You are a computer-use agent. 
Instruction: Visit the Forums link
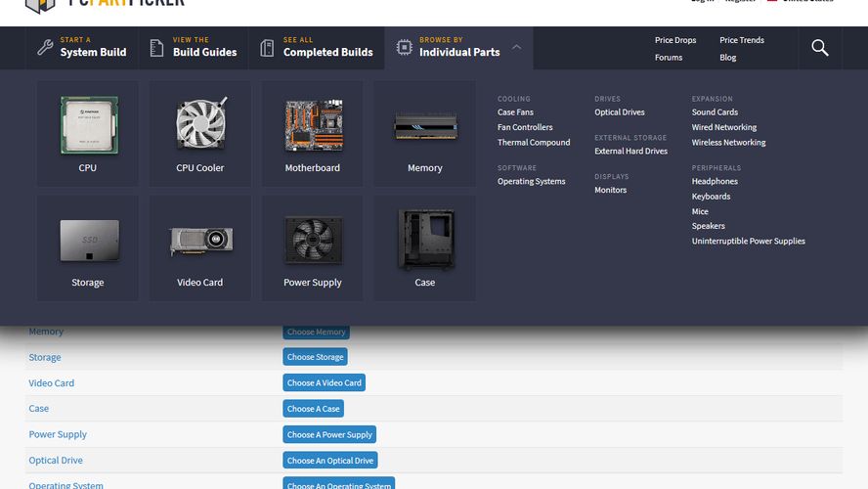point(669,57)
